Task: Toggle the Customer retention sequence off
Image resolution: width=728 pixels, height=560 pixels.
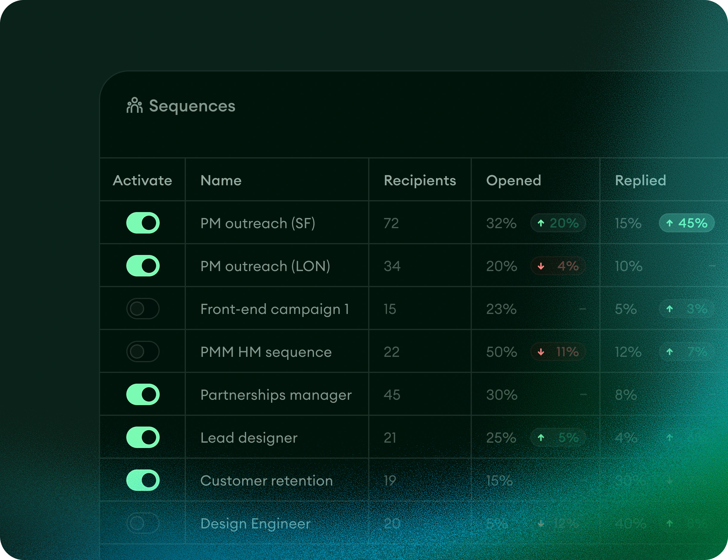Action: [x=143, y=480]
